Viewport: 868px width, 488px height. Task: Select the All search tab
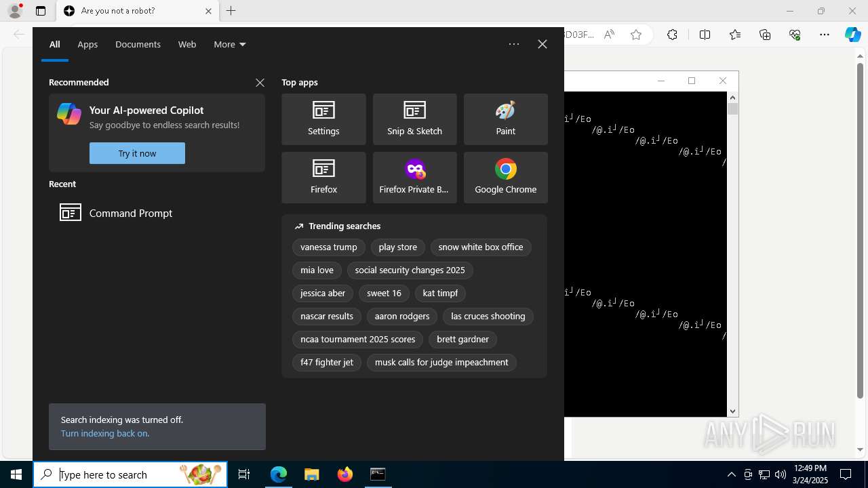coord(55,45)
